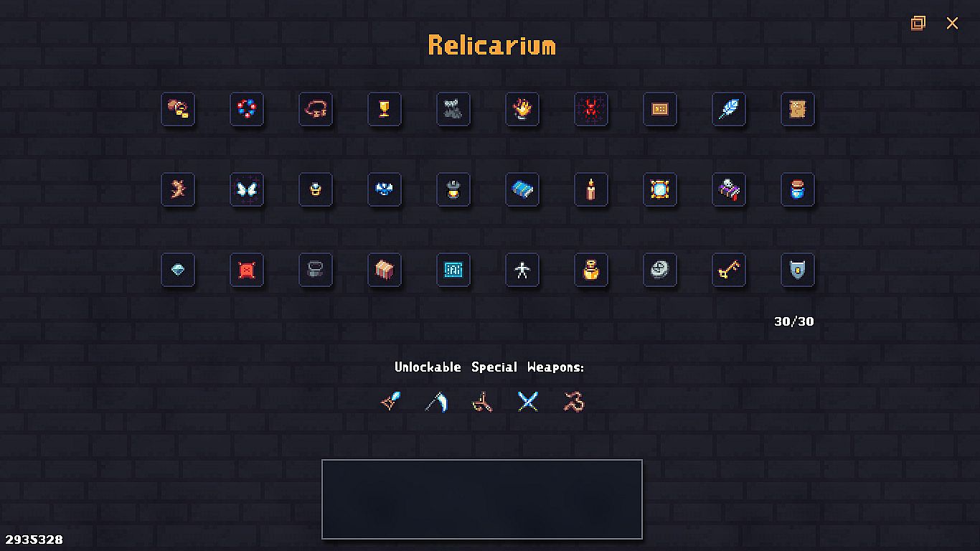This screenshot has width=980, height=551.
Task: Choose the crossed blue swords weapon
Action: point(528,402)
